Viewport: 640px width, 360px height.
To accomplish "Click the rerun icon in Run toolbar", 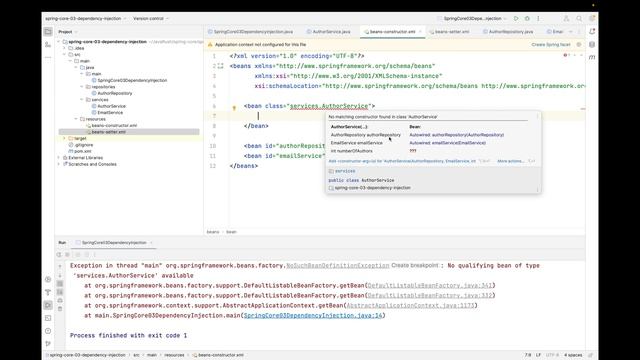I will click(x=59, y=255).
